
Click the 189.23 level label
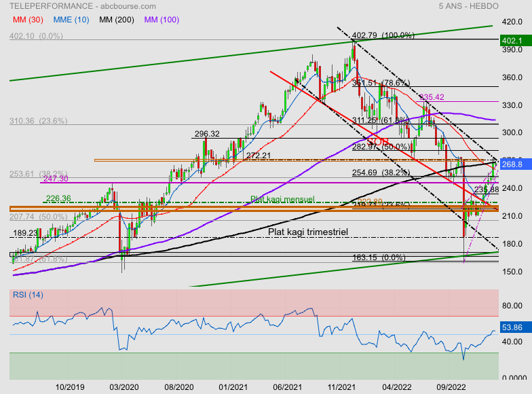tap(26, 234)
